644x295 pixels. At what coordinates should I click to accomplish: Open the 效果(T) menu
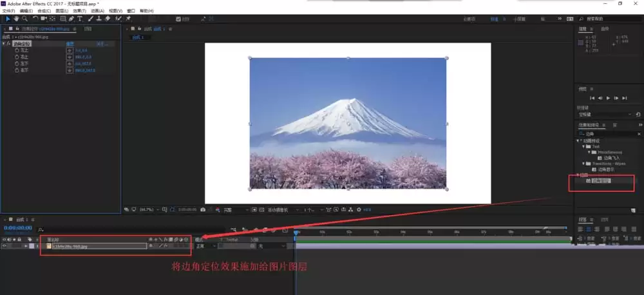coord(80,11)
